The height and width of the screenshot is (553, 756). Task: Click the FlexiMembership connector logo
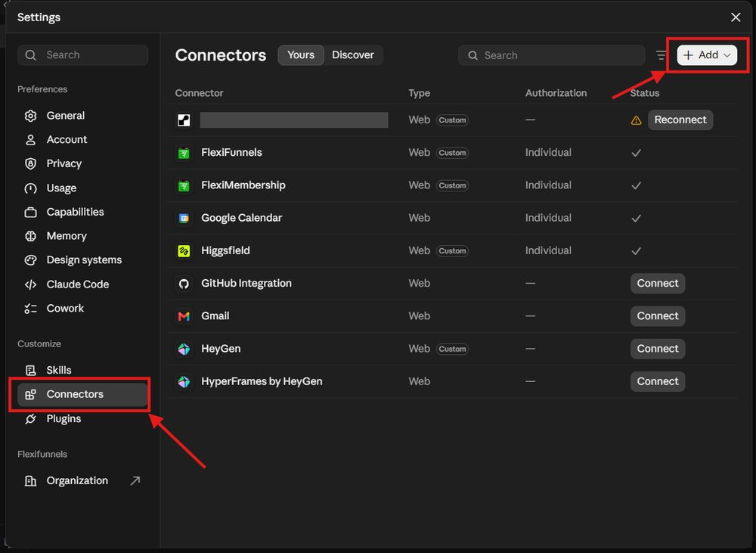(x=184, y=186)
